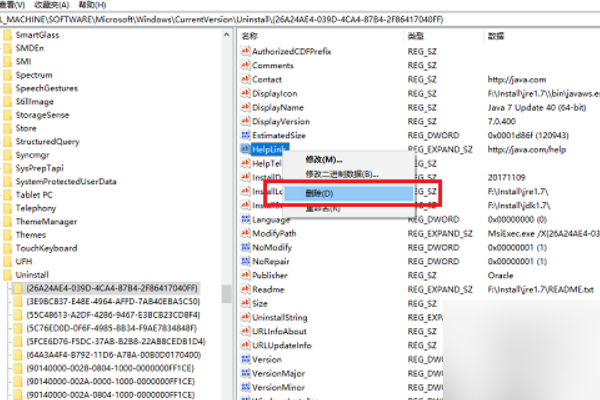600x400 pixels.
Task: Select the SystemProtectedUserData key
Action: tap(66, 181)
